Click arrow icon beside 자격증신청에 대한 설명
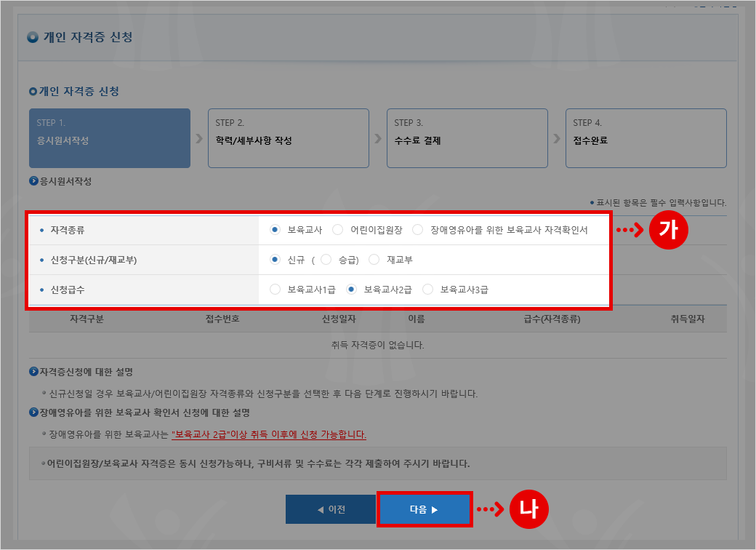 pos(33,372)
